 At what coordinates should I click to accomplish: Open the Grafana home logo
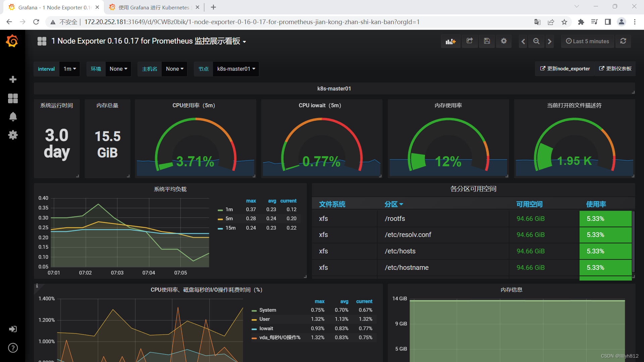12,41
